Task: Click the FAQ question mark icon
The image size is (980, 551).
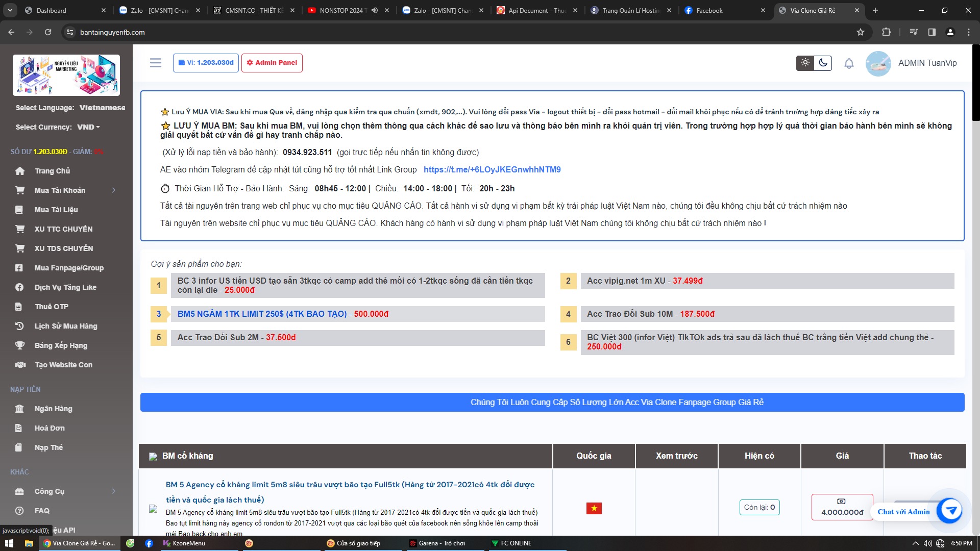Action: (19, 511)
